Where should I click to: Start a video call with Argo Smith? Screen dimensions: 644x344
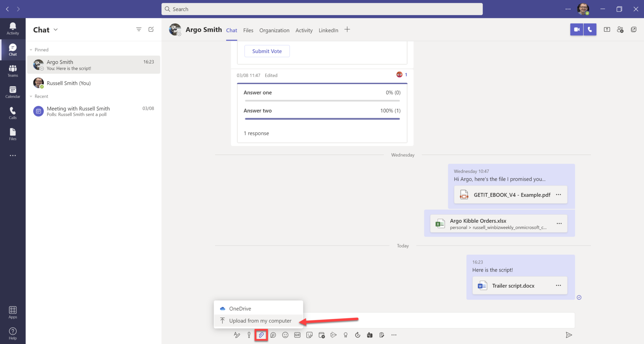[x=577, y=29]
